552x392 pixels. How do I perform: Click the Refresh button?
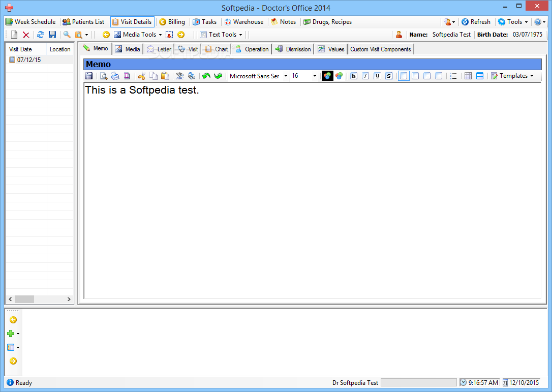(476, 22)
